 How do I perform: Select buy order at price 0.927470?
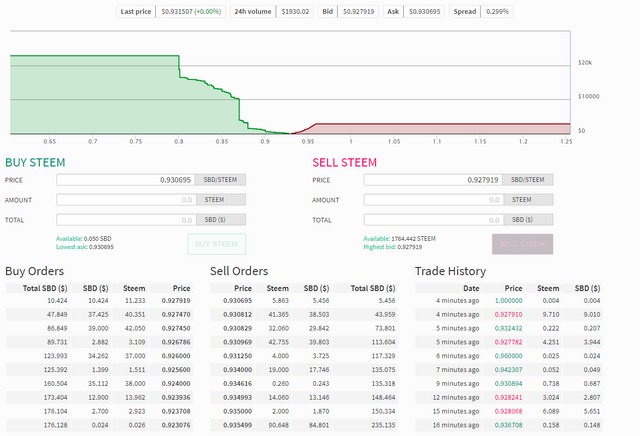pyautogui.click(x=99, y=314)
